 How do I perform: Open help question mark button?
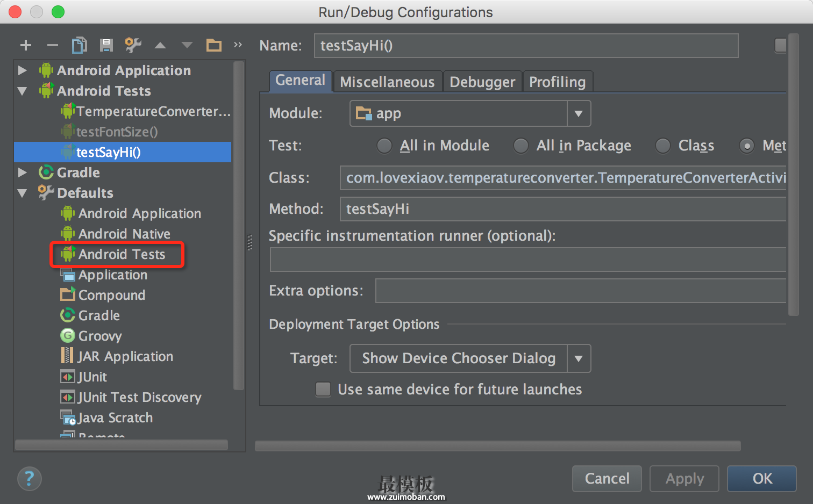(29, 478)
